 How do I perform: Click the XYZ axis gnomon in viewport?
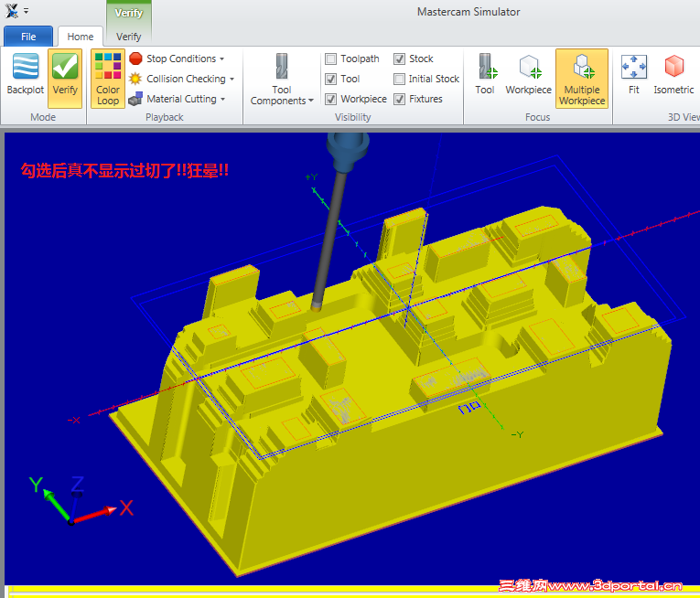[x=80, y=502]
